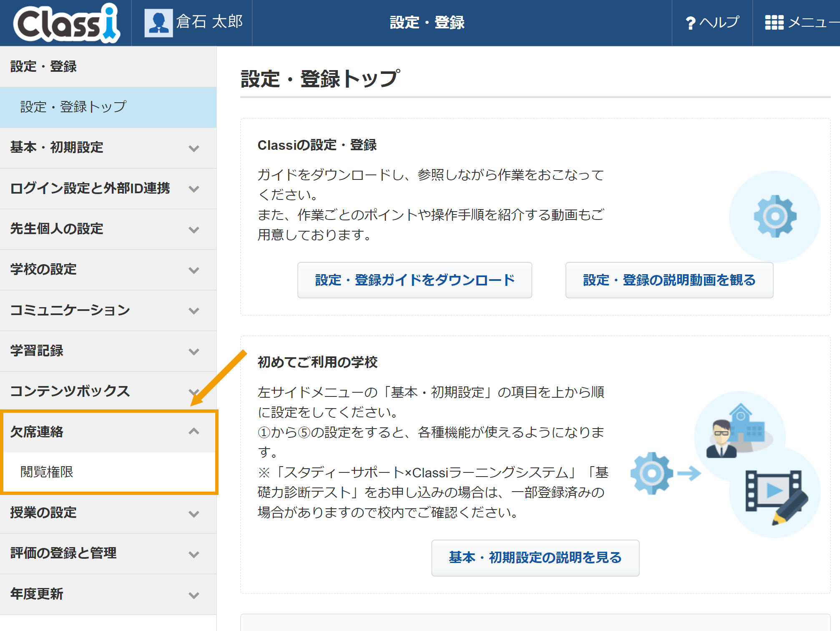Click the help question mark icon

click(690, 23)
